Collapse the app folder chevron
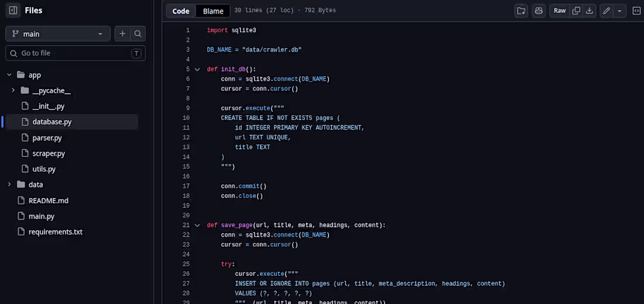The height and width of the screenshot is (304, 644). click(9, 75)
